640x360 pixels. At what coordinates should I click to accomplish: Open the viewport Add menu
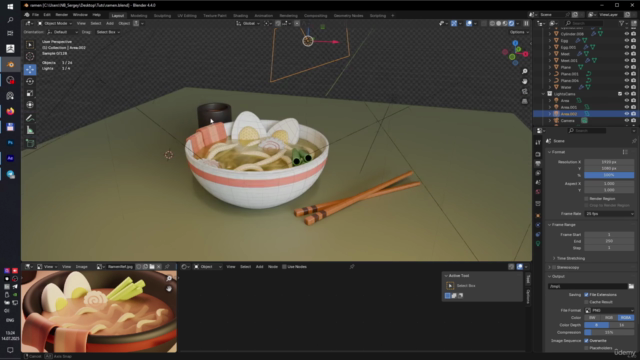click(x=110, y=23)
